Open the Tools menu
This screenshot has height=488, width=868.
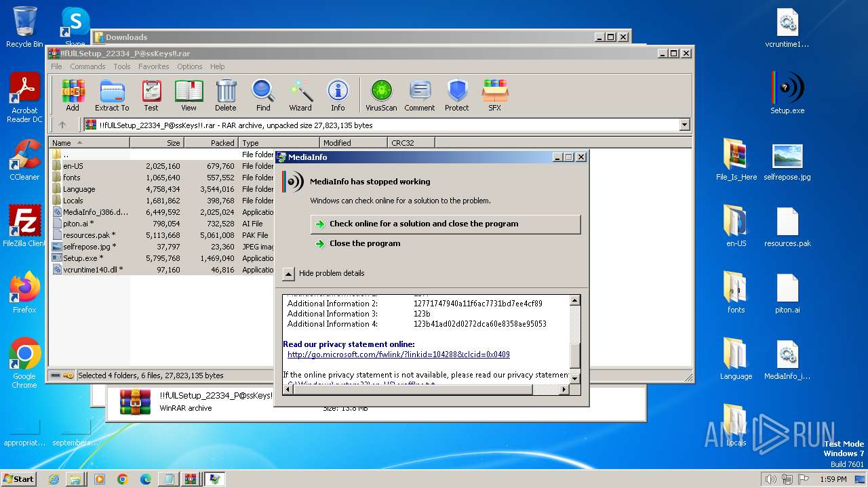point(122,66)
